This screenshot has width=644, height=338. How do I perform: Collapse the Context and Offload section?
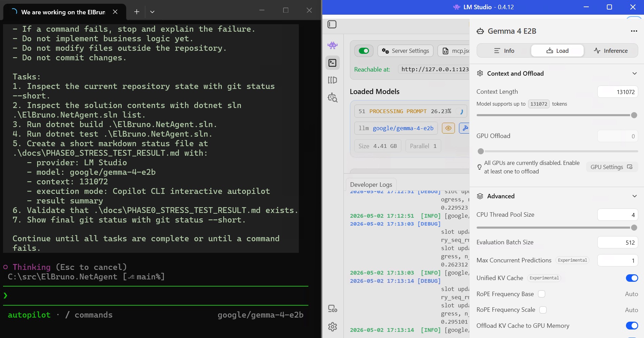pos(634,74)
